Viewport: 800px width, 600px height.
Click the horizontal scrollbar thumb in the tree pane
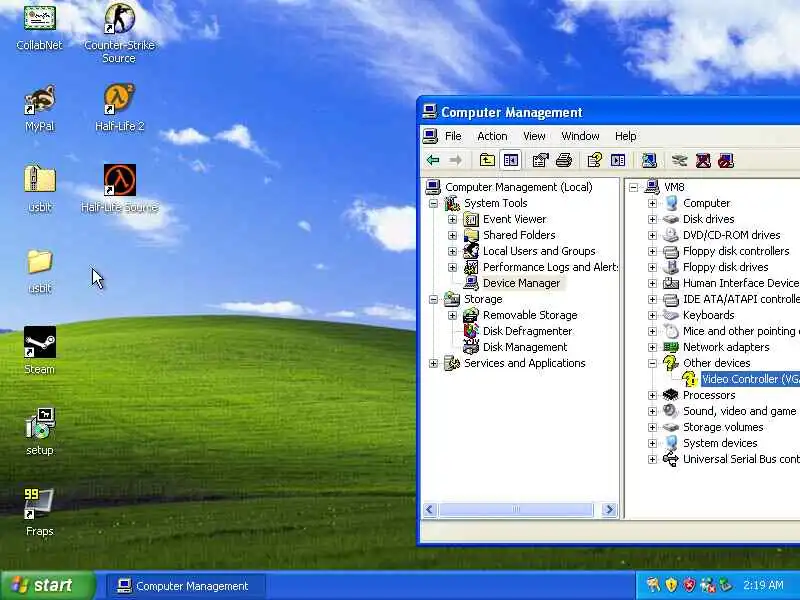[x=516, y=510]
